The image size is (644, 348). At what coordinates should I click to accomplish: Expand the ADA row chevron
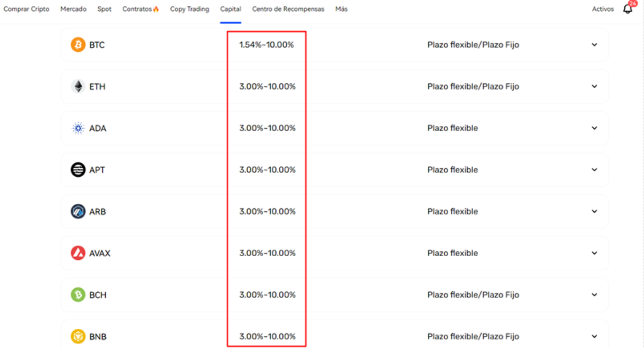(594, 128)
